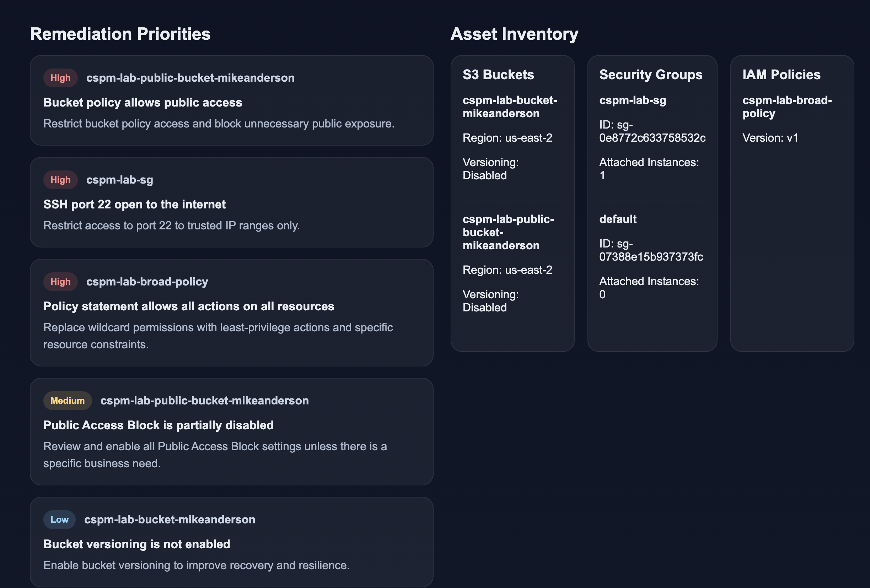
Task: Select cspm-lab-bucket-mikeanderson in S3 Buckets inventory
Action: tap(510, 107)
